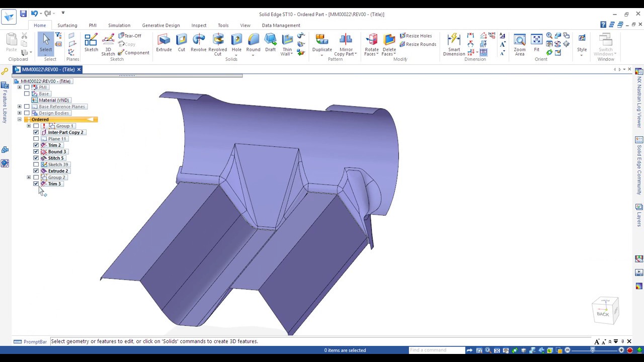Image resolution: width=644 pixels, height=362 pixels.
Task: Activate the Select arrow tool
Action: [x=46, y=43]
